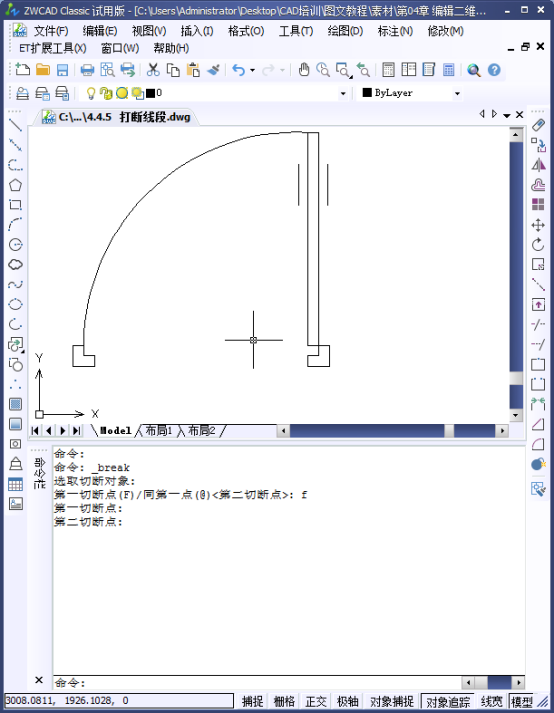The height and width of the screenshot is (713, 554).
Task: Toggle 模型 model space button
Action: coord(521,701)
